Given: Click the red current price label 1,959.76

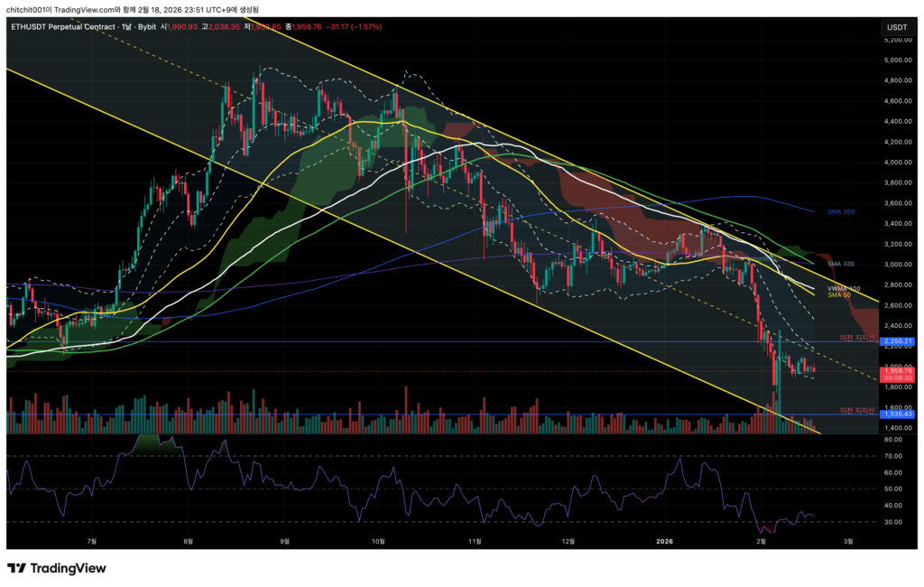Looking at the screenshot, I should 898,370.
